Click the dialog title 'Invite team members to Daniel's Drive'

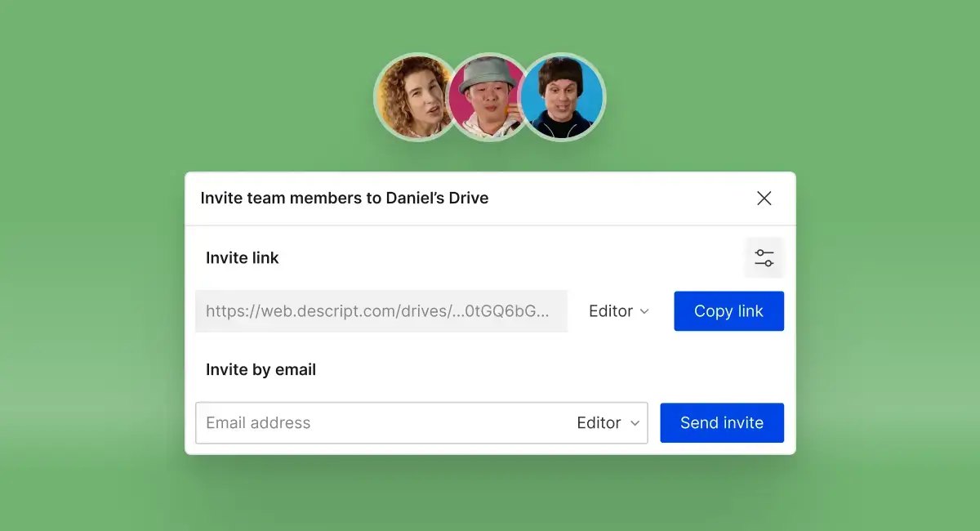[x=345, y=199]
